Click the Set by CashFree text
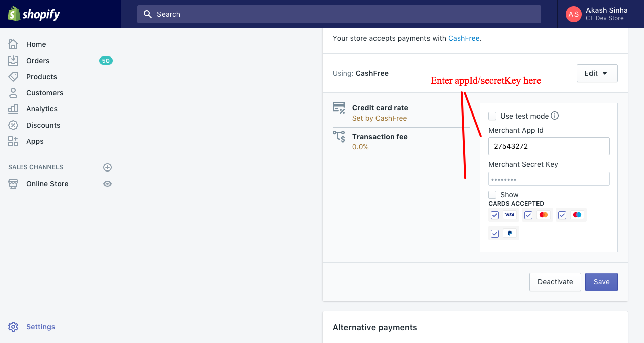 380,118
